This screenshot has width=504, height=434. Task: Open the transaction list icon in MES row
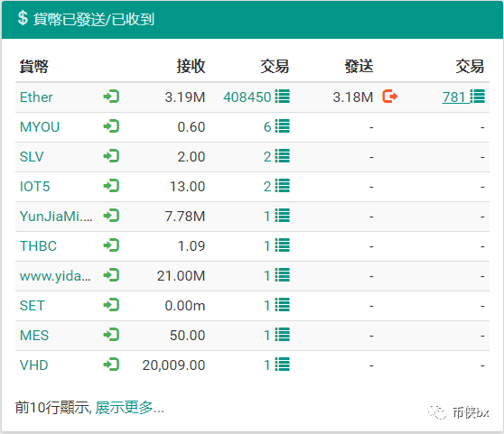[x=283, y=335]
